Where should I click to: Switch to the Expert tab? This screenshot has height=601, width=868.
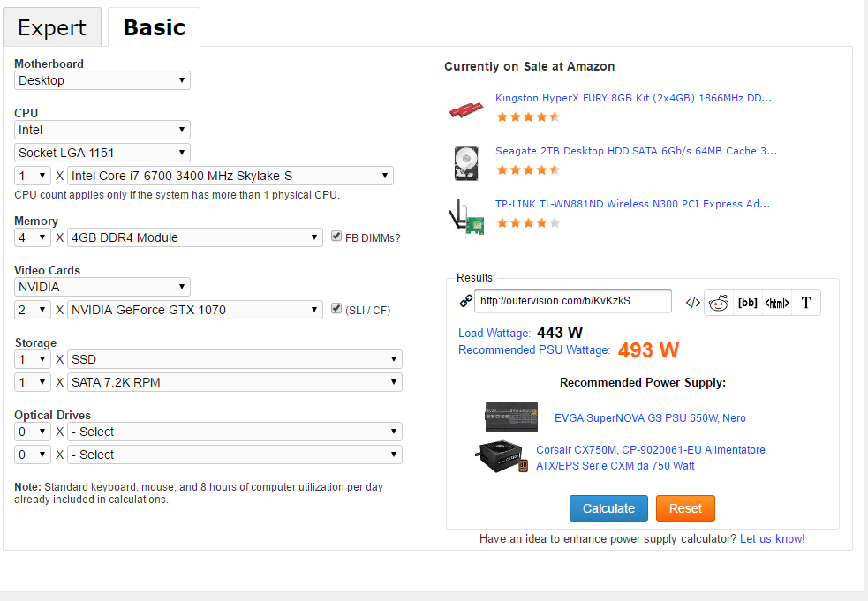(52, 27)
